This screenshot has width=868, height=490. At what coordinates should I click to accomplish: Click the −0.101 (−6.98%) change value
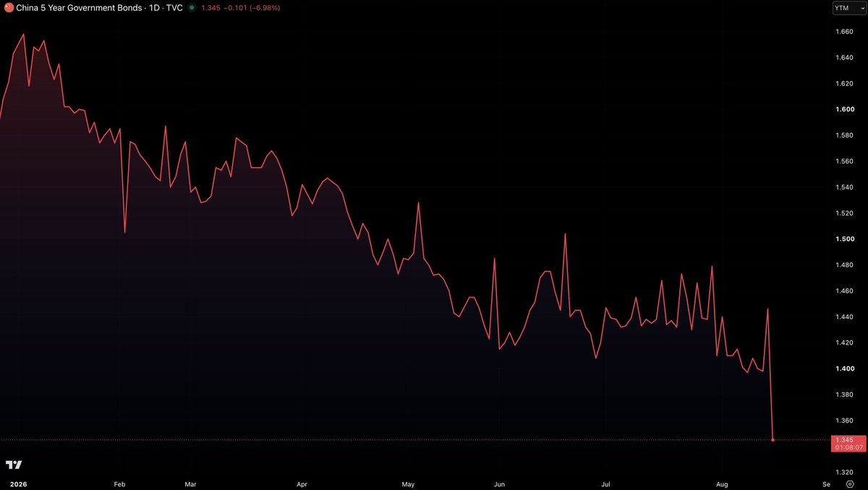click(250, 8)
